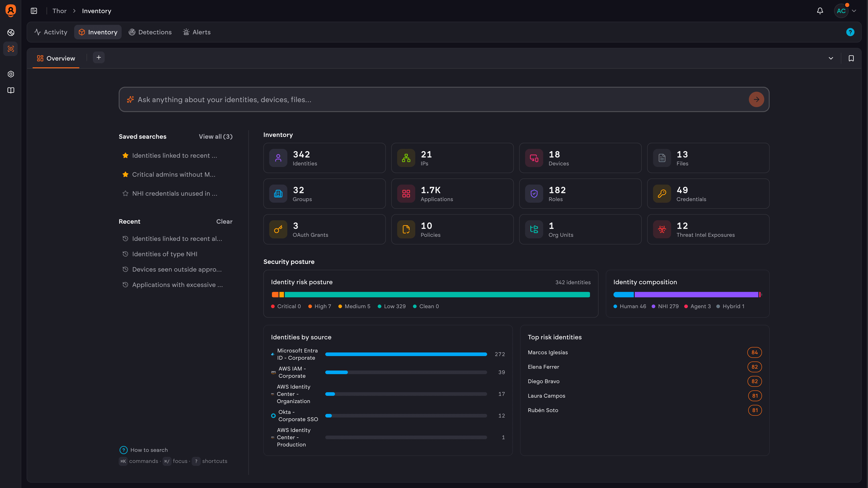This screenshot has width=868, height=488.
Task: Click the breadcrumb chevron after Thor
Action: 74,11
